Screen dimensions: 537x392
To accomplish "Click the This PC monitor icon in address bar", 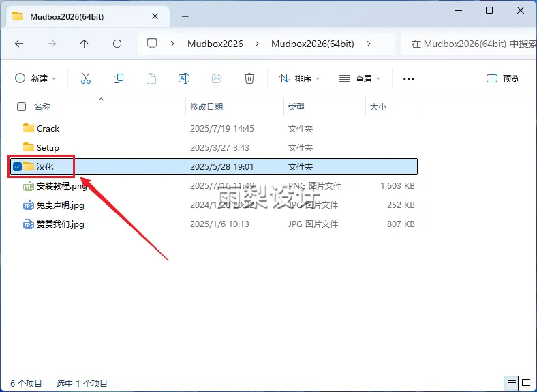I will tap(152, 43).
